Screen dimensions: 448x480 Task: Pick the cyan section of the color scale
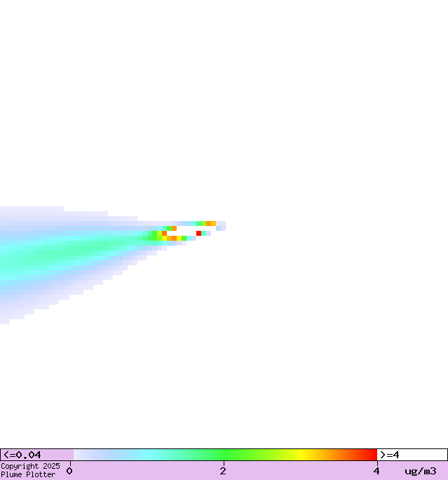(149, 455)
